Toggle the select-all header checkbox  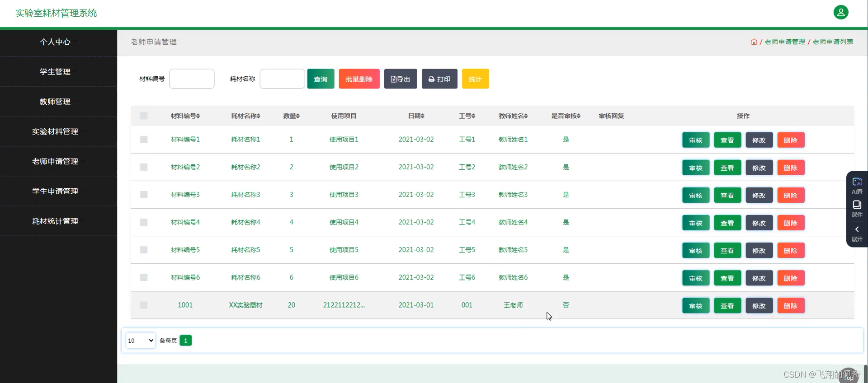pyautogui.click(x=144, y=116)
